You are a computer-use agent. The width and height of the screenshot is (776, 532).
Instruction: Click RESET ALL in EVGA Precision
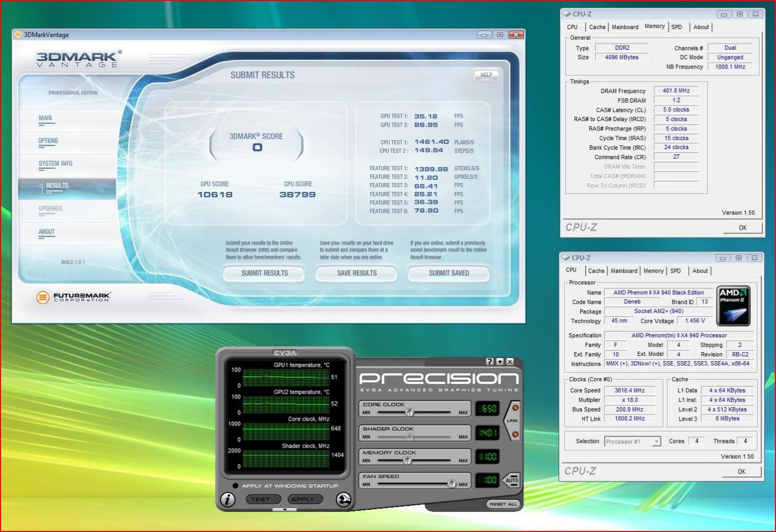pyautogui.click(x=503, y=504)
